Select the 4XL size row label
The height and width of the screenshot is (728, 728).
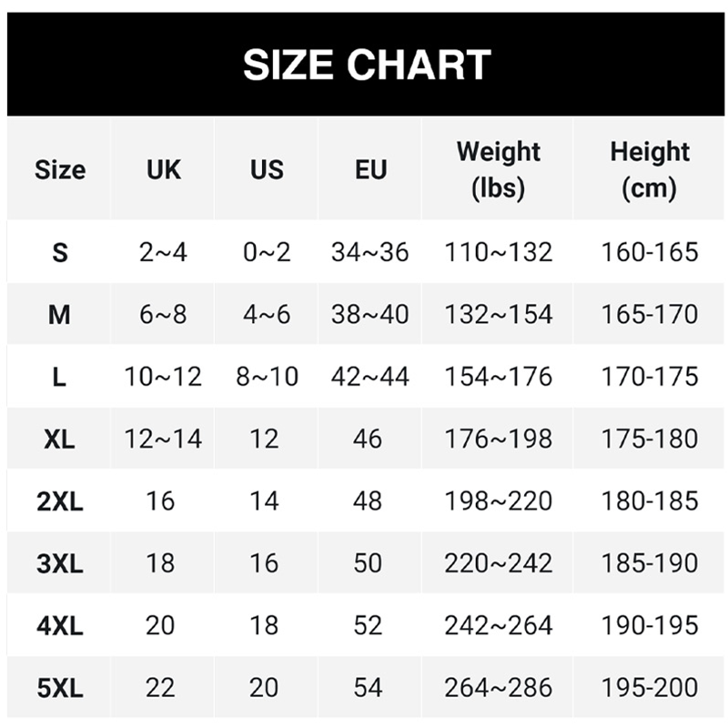[x=60, y=626]
